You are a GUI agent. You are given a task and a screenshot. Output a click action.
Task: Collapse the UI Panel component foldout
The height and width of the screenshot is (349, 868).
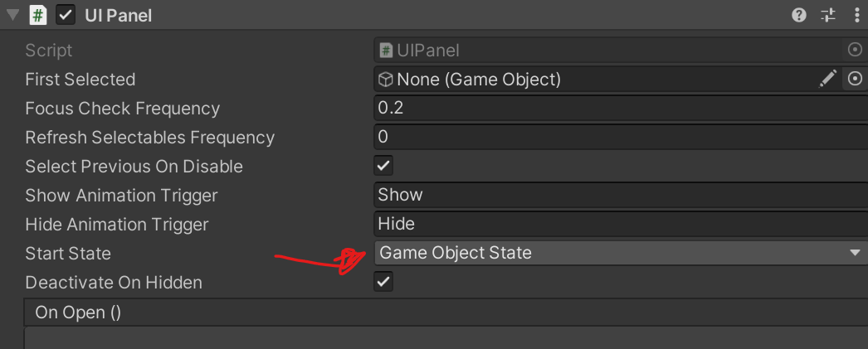(12, 15)
